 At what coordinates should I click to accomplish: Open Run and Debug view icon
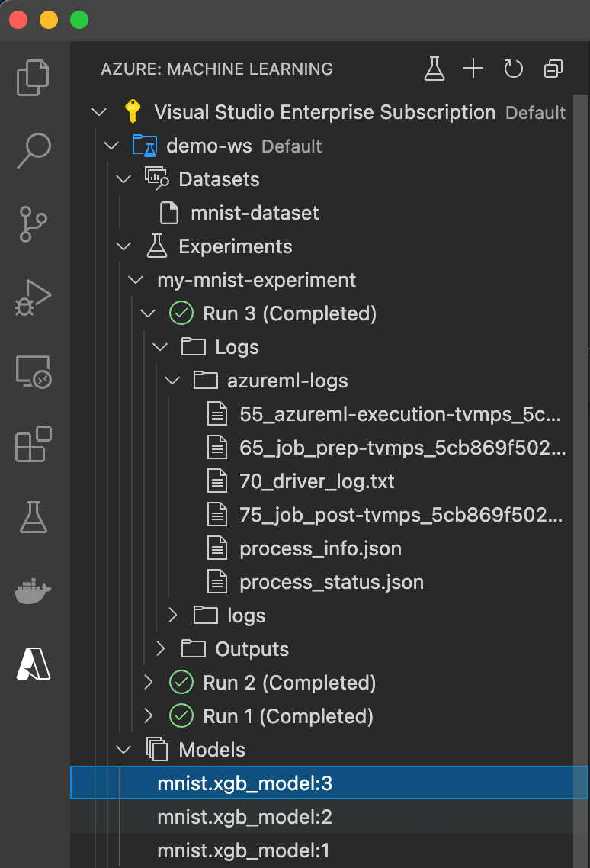34,297
